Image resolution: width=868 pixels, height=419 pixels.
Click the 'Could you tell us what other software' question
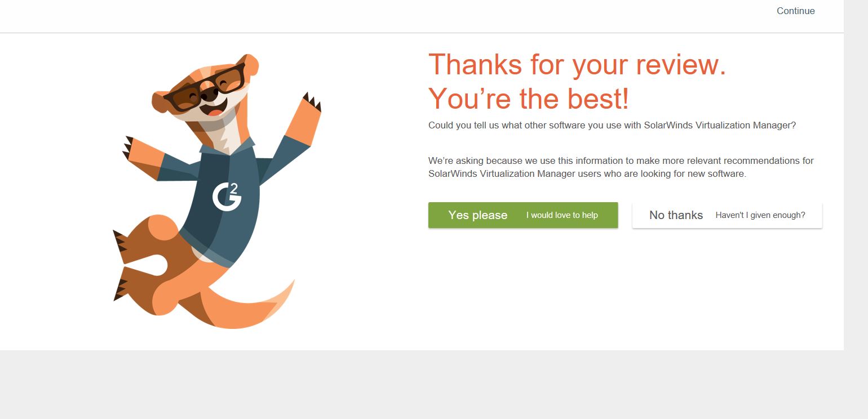pyautogui.click(x=612, y=125)
